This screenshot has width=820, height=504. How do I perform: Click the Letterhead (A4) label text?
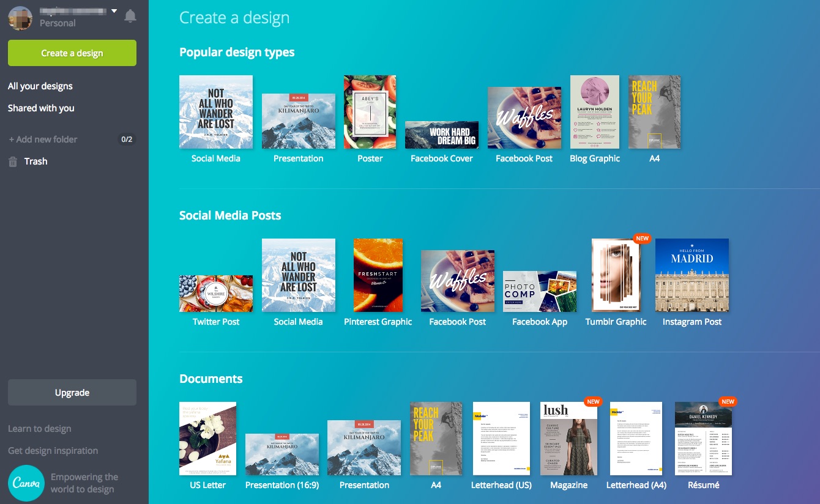point(636,485)
